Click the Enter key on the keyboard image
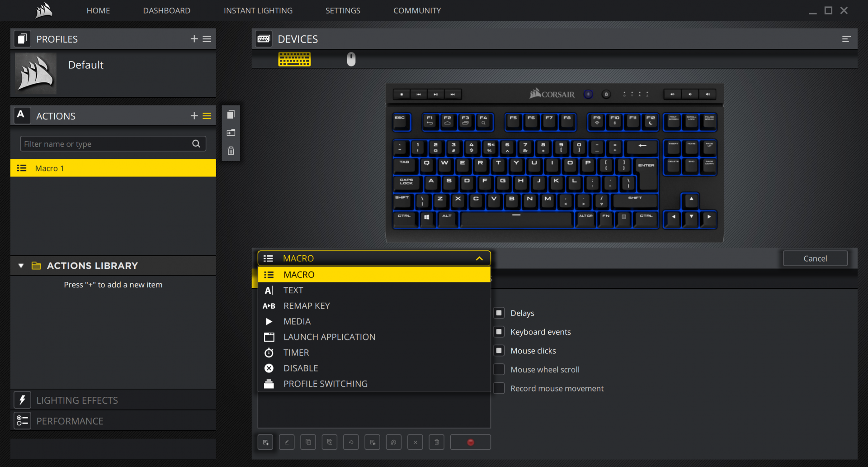This screenshot has height=467, width=868. click(x=646, y=174)
